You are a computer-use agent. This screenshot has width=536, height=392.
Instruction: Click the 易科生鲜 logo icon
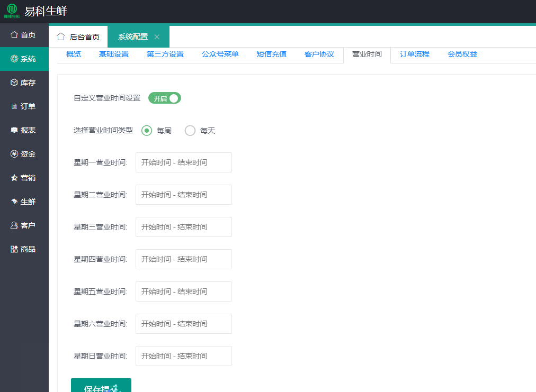pyautogui.click(x=12, y=11)
